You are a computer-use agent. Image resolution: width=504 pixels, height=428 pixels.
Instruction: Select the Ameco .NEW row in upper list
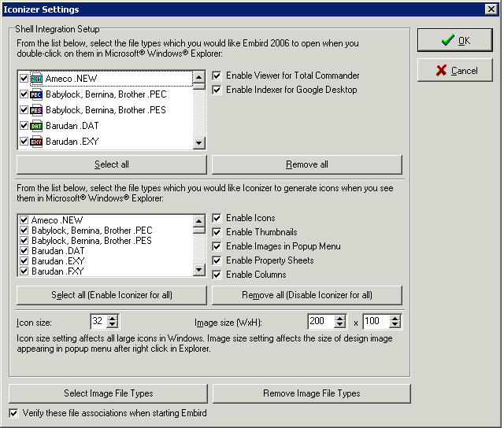click(x=106, y=79)
